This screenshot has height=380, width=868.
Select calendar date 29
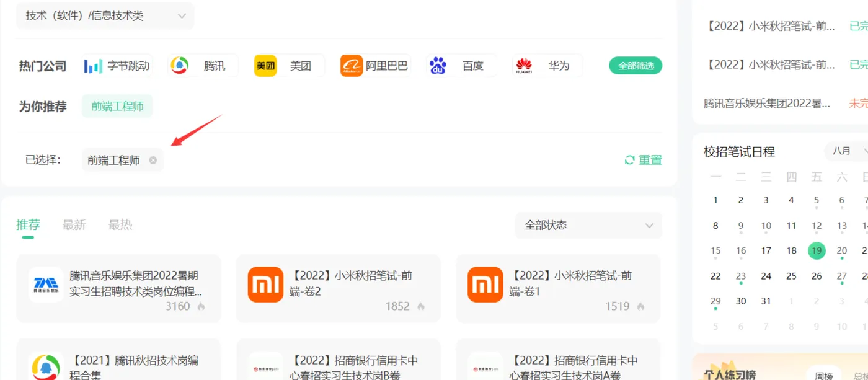click(x=715, y=301)
